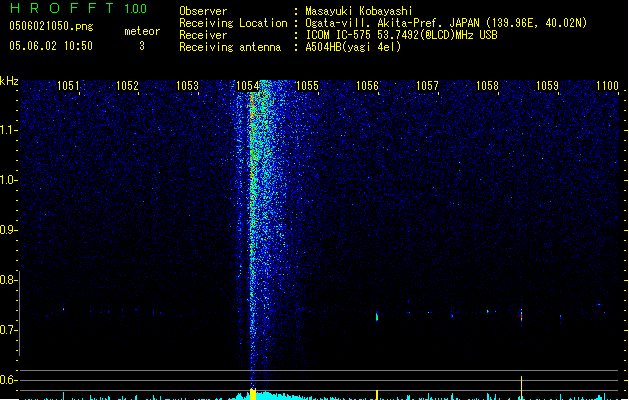
Task: Click the kHz axis unit label
Action: click(9, 81)
